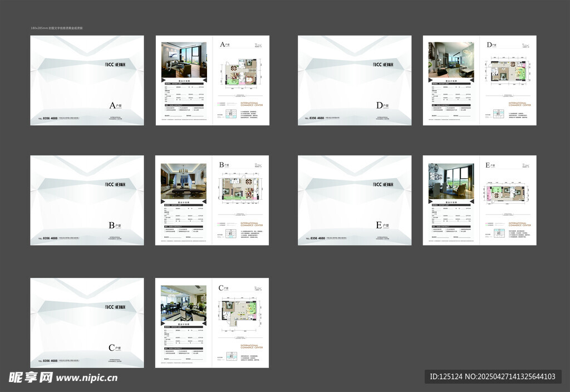
Task: Open the window-view interior photo in the E spread
Action: 451,181
